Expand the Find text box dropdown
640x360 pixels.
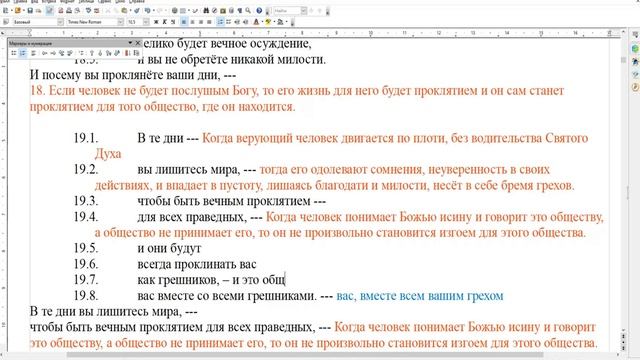tap(304, 11)
